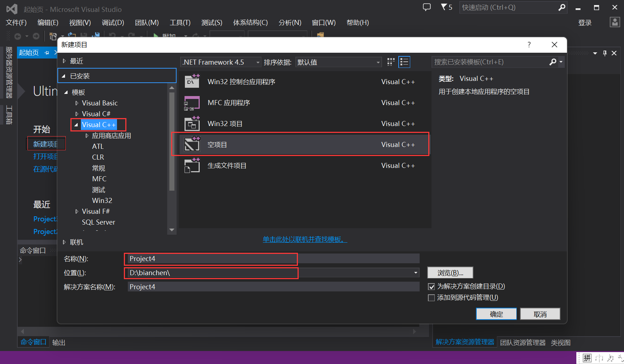Collapse the 模板 tree node
Screen dimensions: 624x364
pyautogui.click(x=66, y=92)
